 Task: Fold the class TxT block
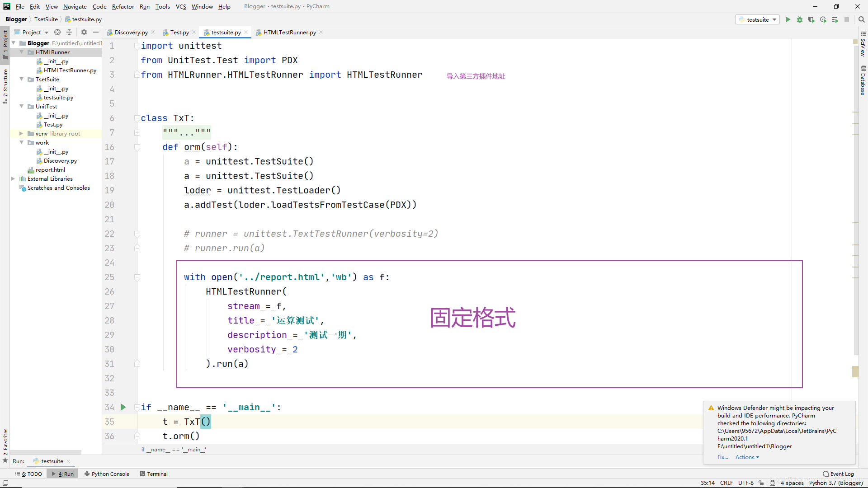[137, 118]
